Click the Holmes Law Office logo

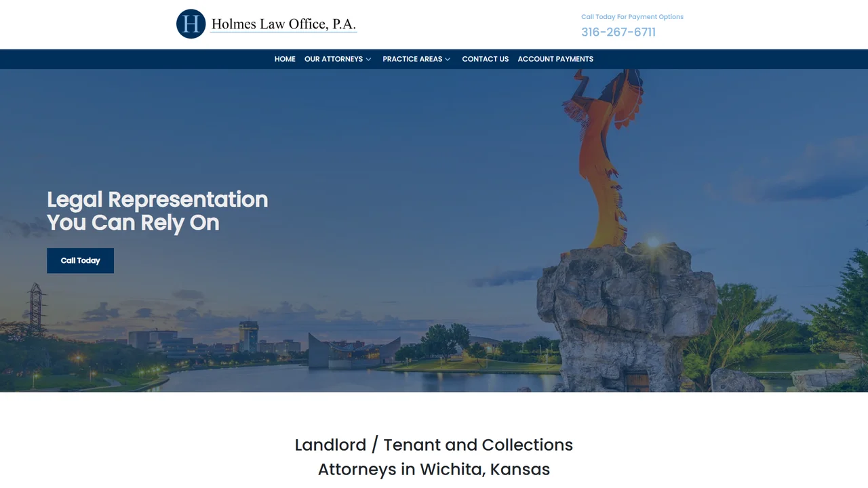267,24
